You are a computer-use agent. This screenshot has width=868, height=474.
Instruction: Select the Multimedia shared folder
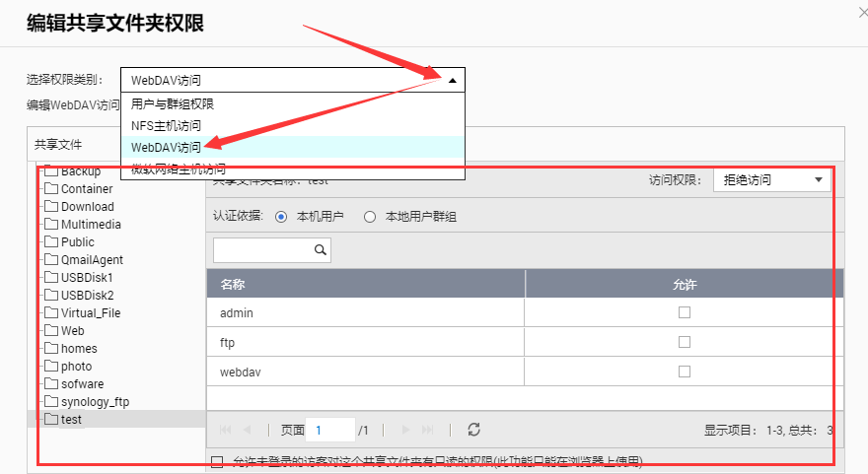(91, 225)
